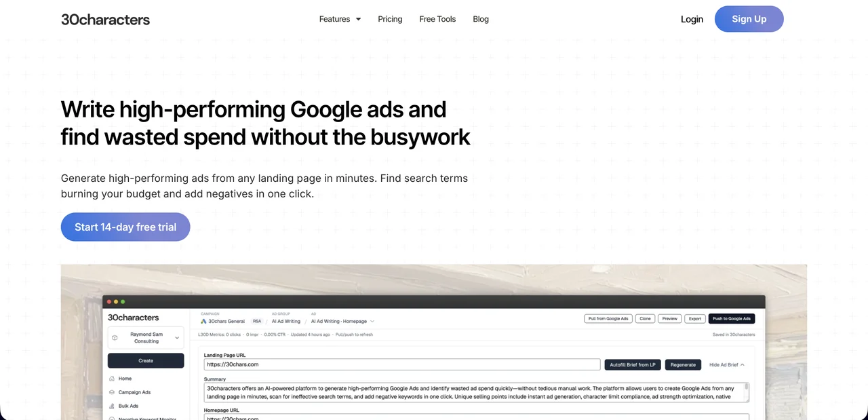The width and height of the screenshot is (868, 420).
Task: Click the Campaign Ads icon in the sidebar
Action: [x=112, y=392]
